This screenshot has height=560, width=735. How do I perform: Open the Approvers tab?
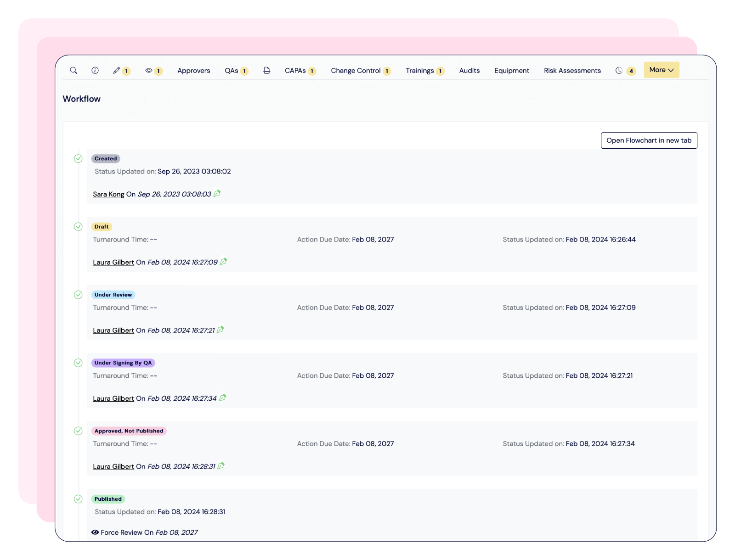pos(193,71)
